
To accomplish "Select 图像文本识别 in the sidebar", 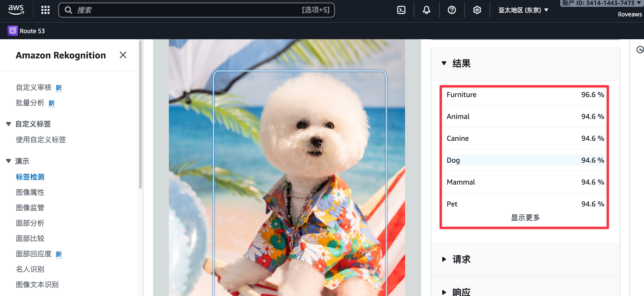I will [37, 285].
